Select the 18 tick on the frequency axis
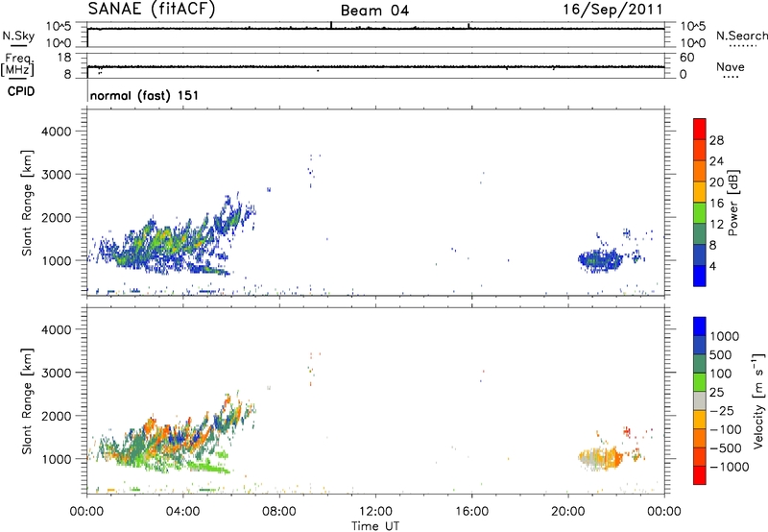The image size is (768, 532). click(x=64, y=58)
